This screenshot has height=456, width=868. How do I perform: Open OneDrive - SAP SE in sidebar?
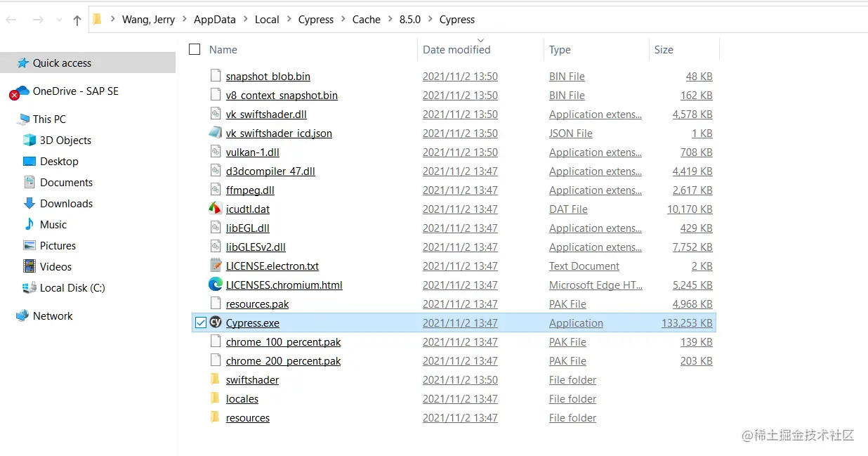[x=76, y=91]
